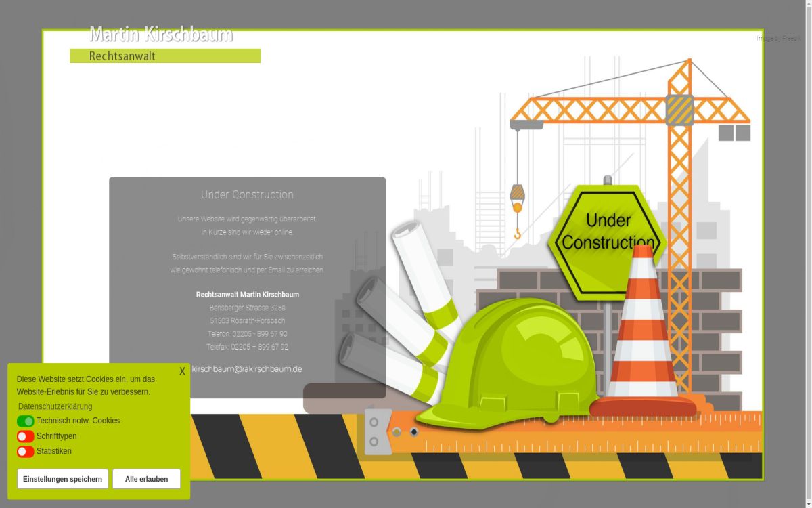Click the metal tape measure end clip
Viewport: 812px width, 508px height.
click(377, 431)
